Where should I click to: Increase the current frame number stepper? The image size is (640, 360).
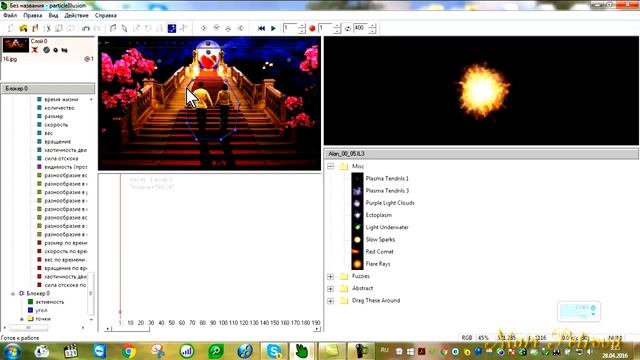click(302, 26)
